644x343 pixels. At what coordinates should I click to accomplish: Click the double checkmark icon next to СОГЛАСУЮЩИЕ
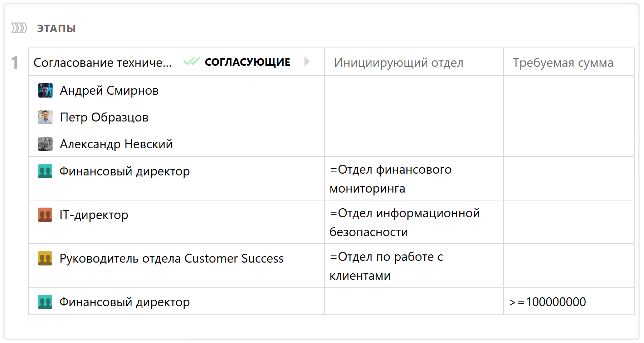click(x=191, y=62)
